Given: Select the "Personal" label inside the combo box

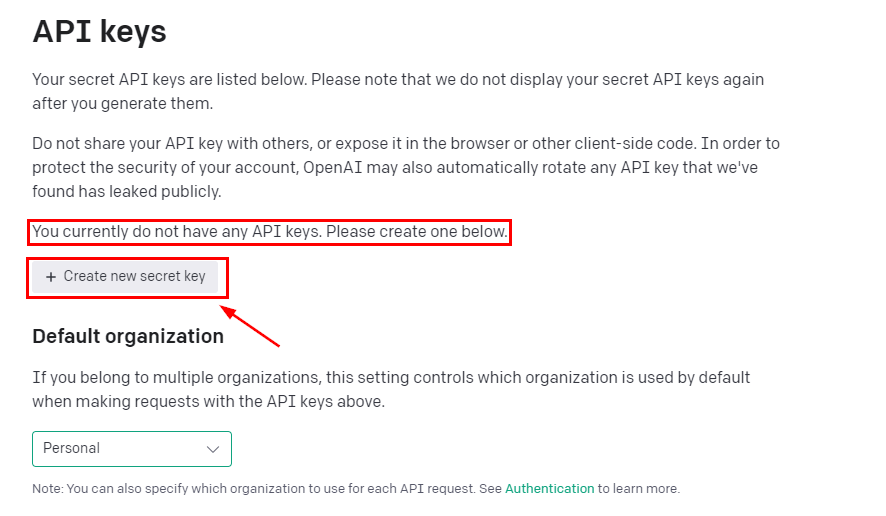Looking at the screenshot, I should click(x=72, y=449).
